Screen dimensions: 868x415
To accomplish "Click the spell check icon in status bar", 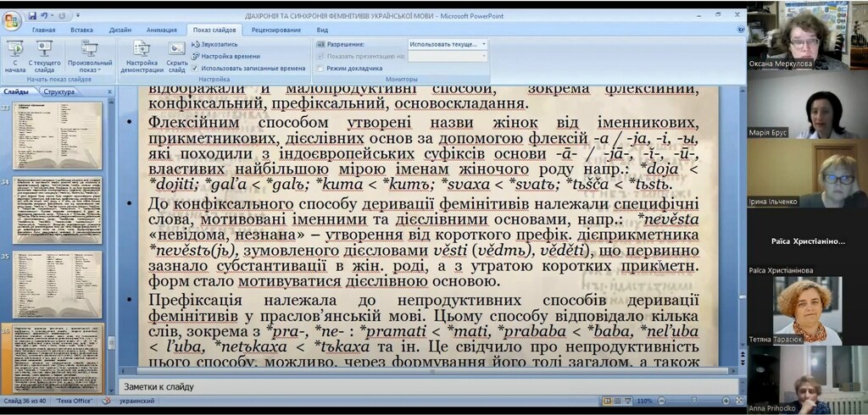I will pos(108,401).
